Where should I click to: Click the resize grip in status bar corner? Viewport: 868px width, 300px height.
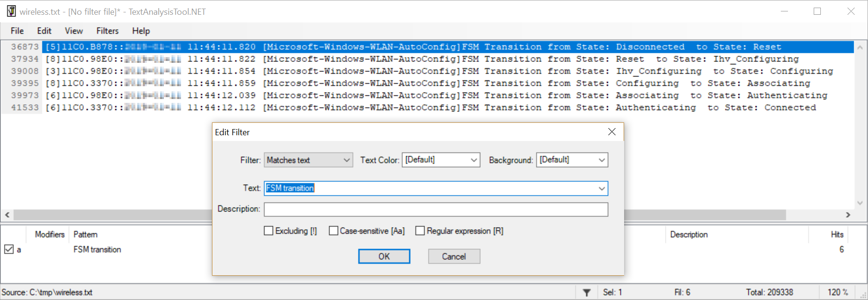[863, 295]
